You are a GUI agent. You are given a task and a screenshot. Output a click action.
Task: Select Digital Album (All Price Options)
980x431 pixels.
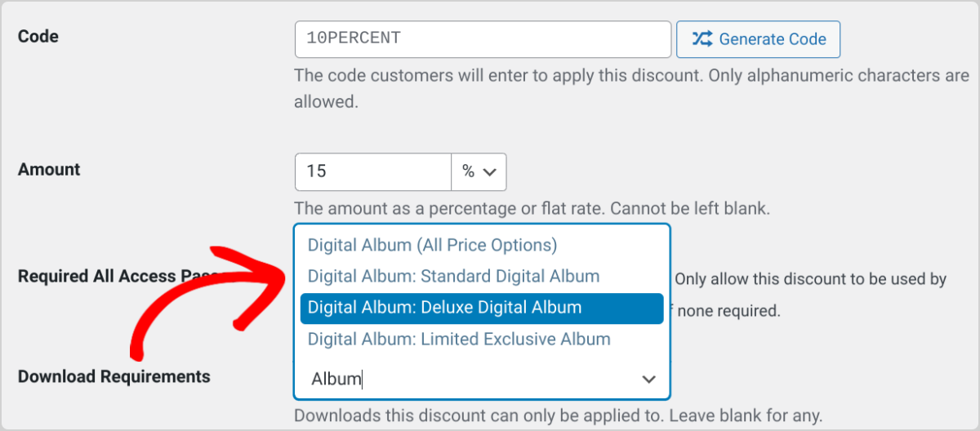pos(432,245)
